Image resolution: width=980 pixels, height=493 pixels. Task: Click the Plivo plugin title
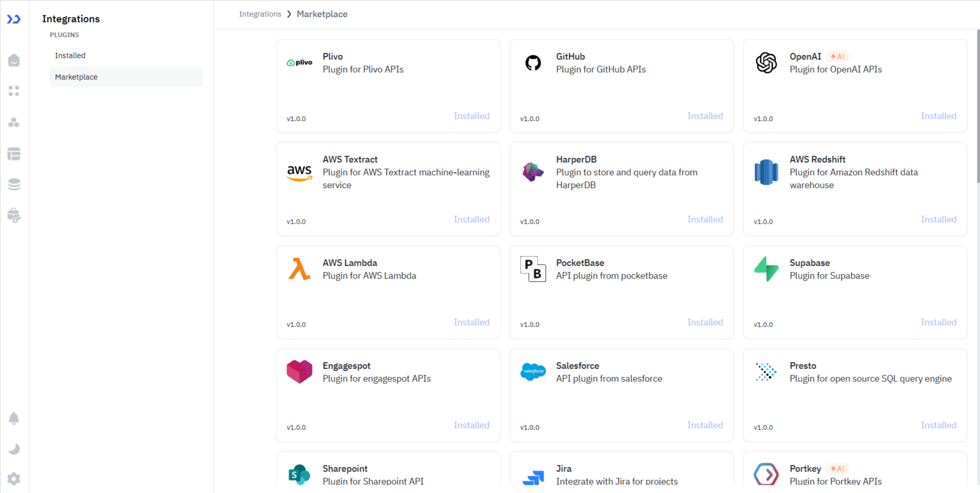click(332, 56)
